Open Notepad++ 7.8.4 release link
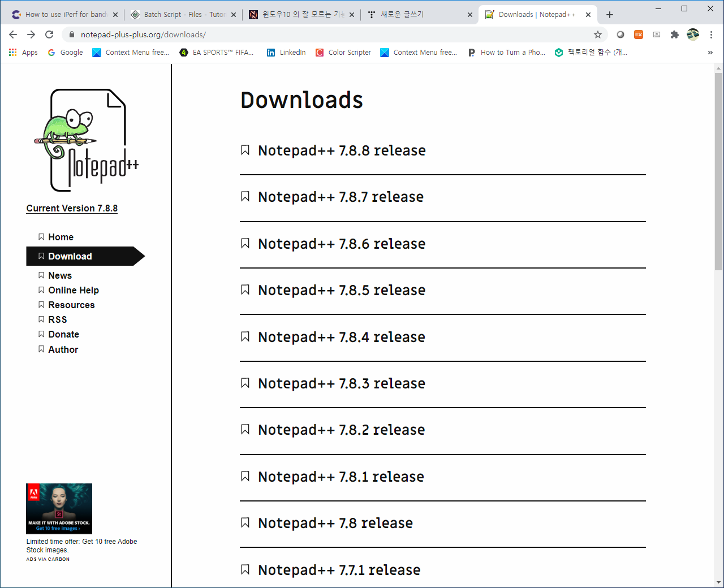The image size is (724, 588). coord(342,337)
